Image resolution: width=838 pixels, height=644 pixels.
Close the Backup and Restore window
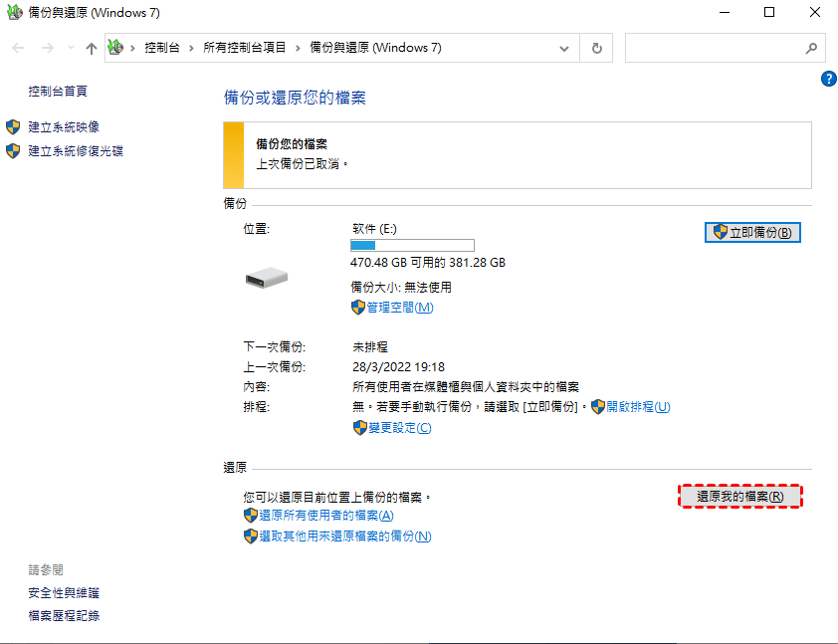click(x=814, y=12)
